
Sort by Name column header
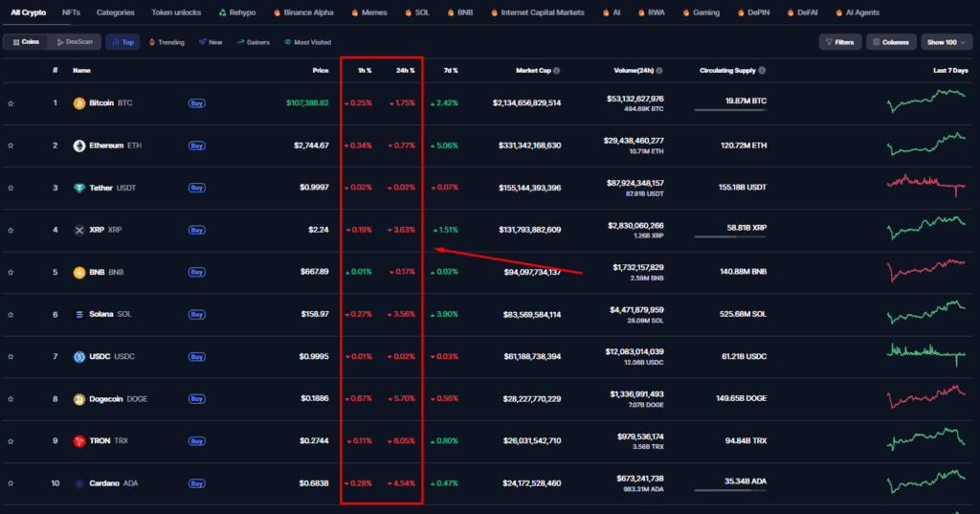(82, 71)
